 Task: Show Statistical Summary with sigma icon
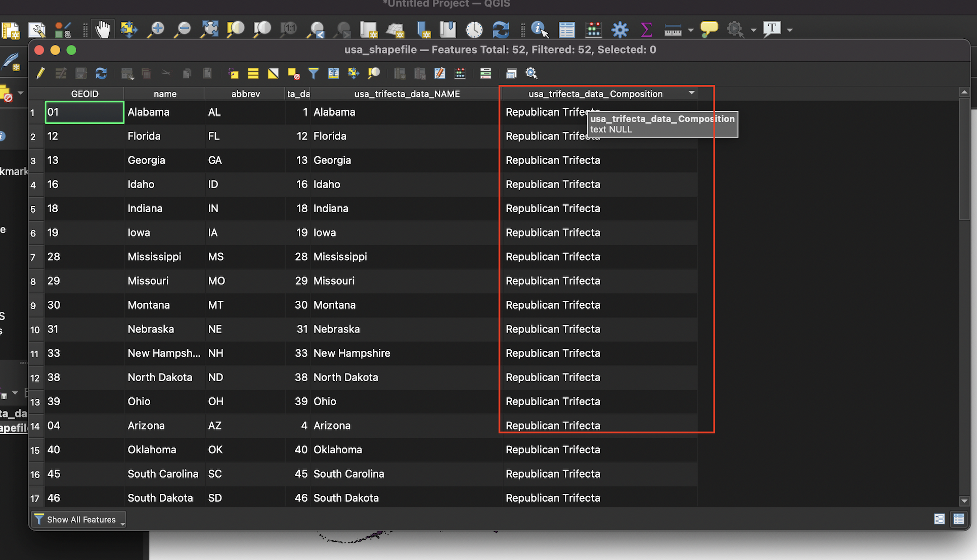click(646, 29)
